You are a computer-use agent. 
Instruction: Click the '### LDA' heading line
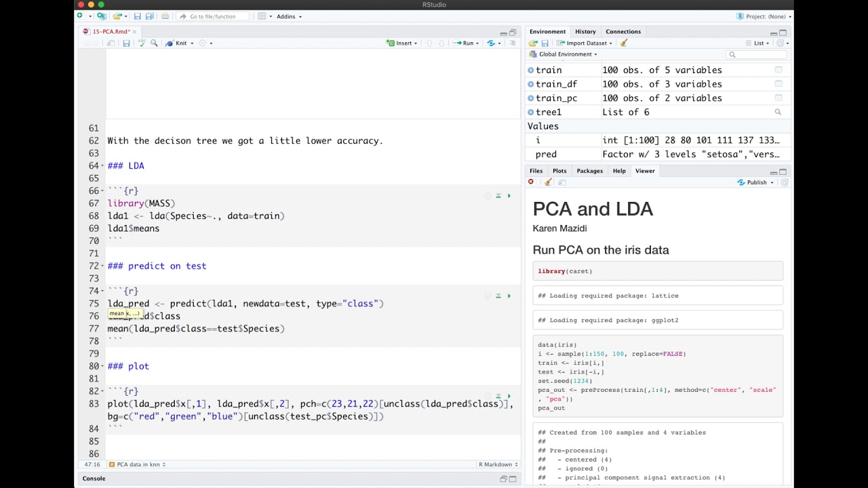tap(125, 165)
